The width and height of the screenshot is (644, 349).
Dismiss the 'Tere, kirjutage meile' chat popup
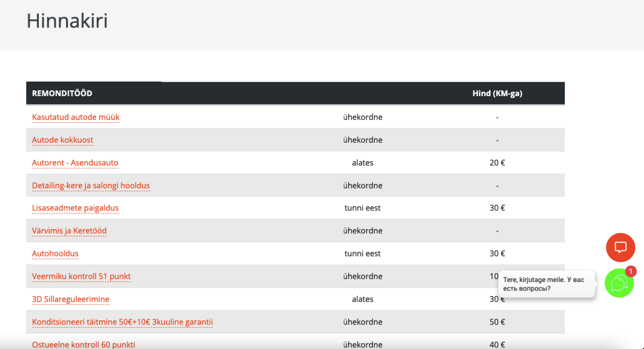coord(546,283)
